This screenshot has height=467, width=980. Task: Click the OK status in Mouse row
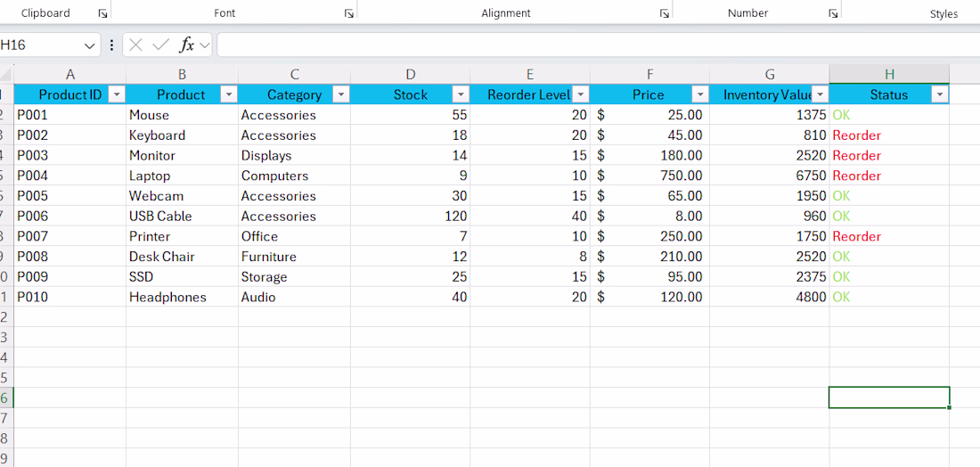click(889, 115)
